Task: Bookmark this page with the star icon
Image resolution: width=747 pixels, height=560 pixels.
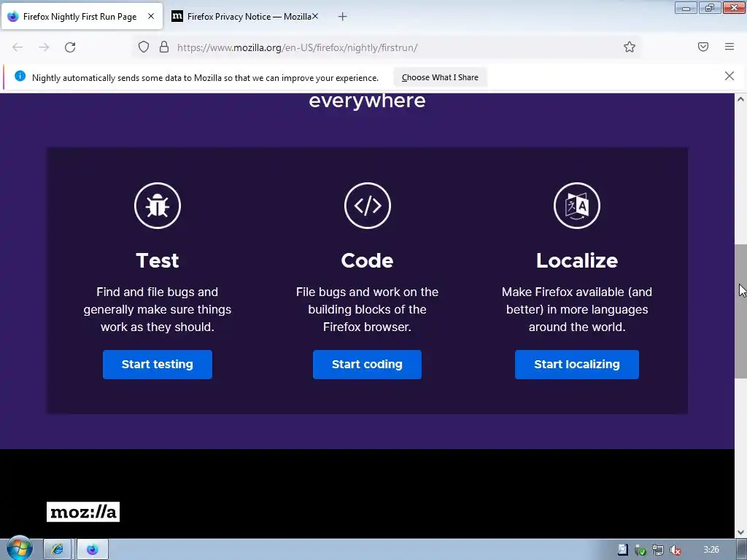Action: pyautogui.click(x=630, y=47)
